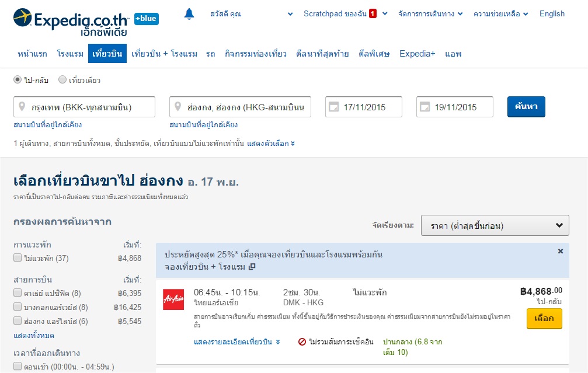Open the เที่ยวบิน + โรงแรม tab
588x373 pixels.
[164, 54]
